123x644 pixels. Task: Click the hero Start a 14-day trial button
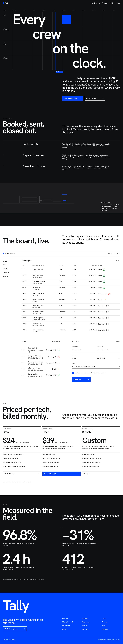[73, 98]
